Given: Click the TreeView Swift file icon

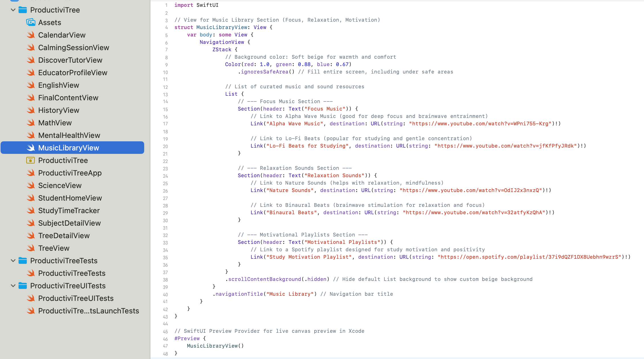Looking at the screenshot, I should coord(31,248).
